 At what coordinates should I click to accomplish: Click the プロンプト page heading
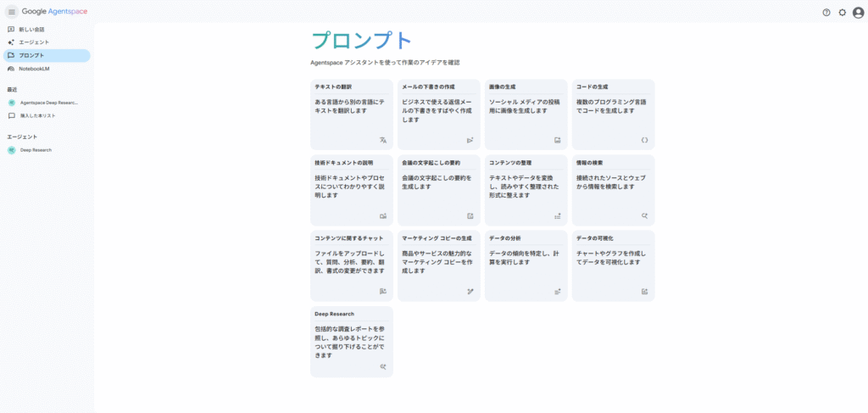pyautogui.click(x=362, y=41)
